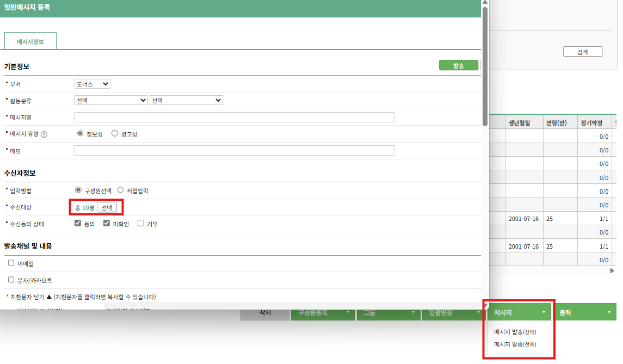Open the second 활동분류 dropdown
Viewport: 623px width, 364px height.
186,100
